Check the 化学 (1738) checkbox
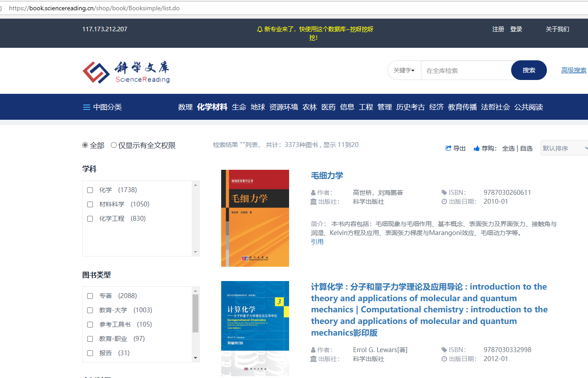Image resolution: width=588 pixels, height=378 pixels. (x=90, y=190)
